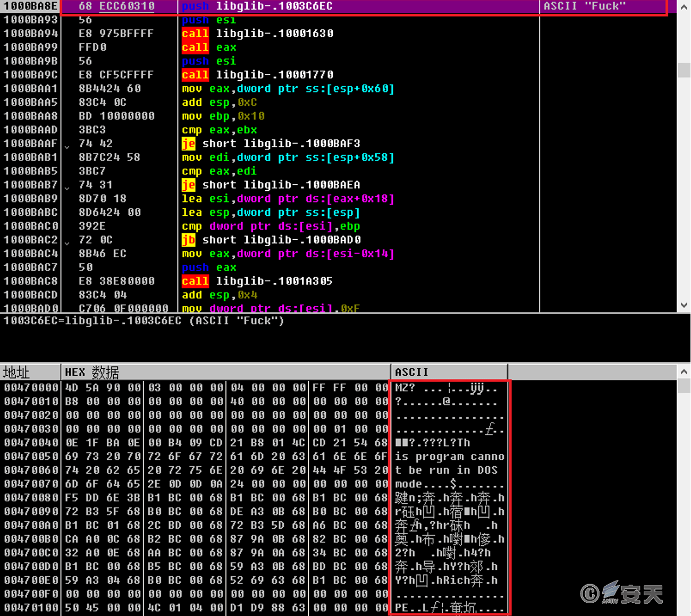This screenshot has height=616, width=691.
Task: Select the je short libglib-.1000BAF3 line
Action: 271,144
